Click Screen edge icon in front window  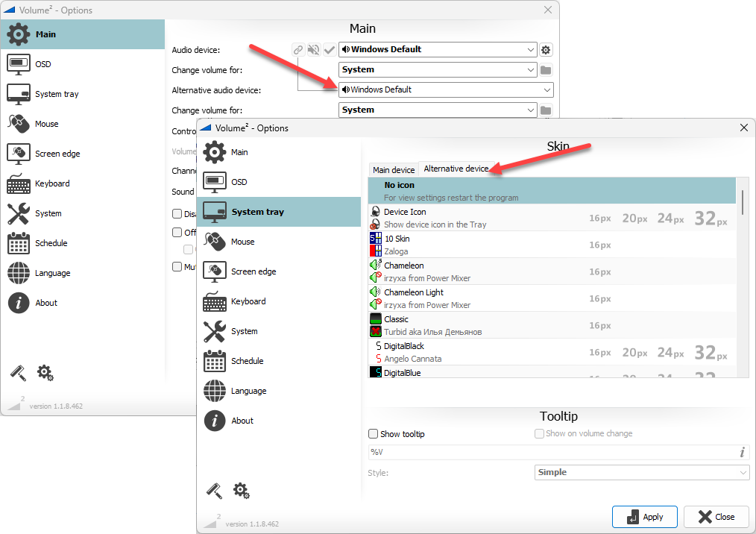(x=215, y=271)
